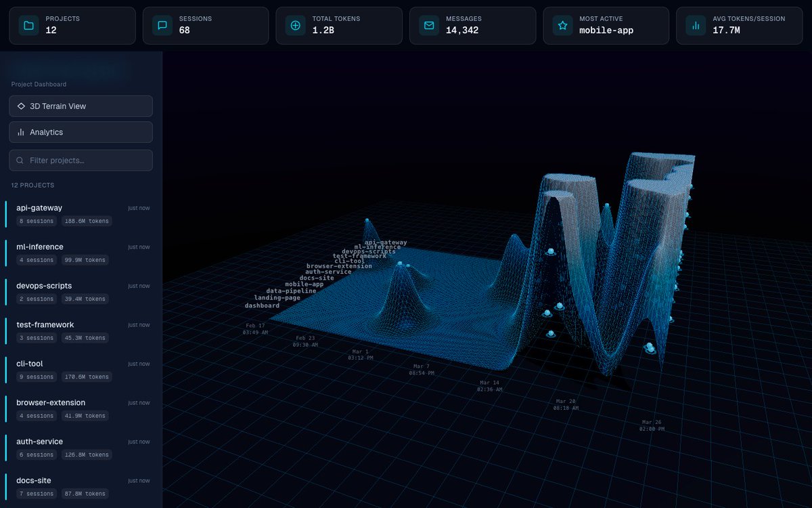Click the landing-page label on the terrain
The height and width of the screenshot is (508, 812).
[x=277, y=297]
